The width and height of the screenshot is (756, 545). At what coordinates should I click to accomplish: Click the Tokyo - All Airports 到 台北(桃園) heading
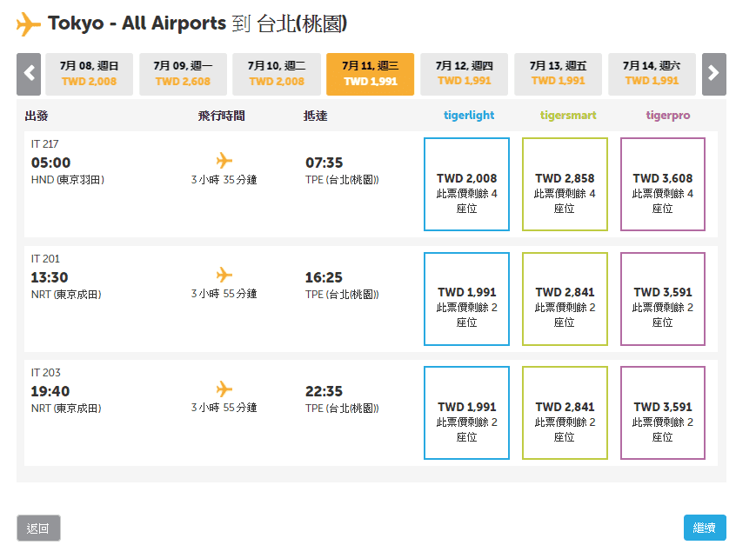coord(197,23)
